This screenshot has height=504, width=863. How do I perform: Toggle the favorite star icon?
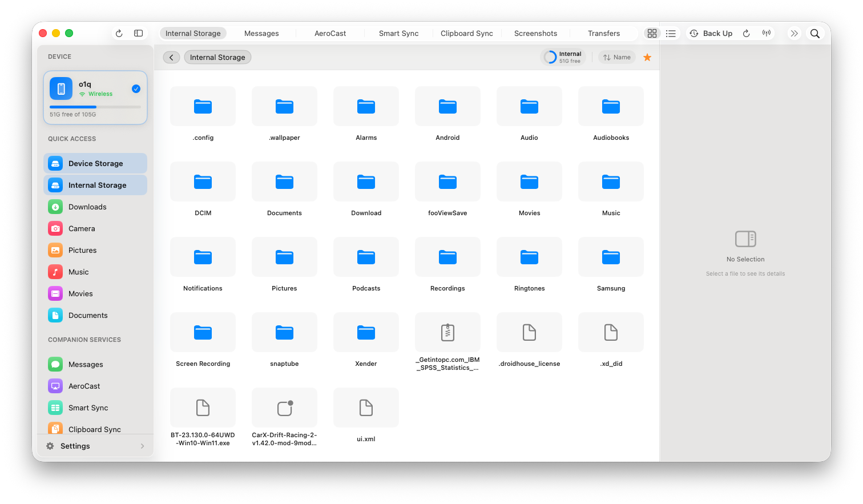647,57
